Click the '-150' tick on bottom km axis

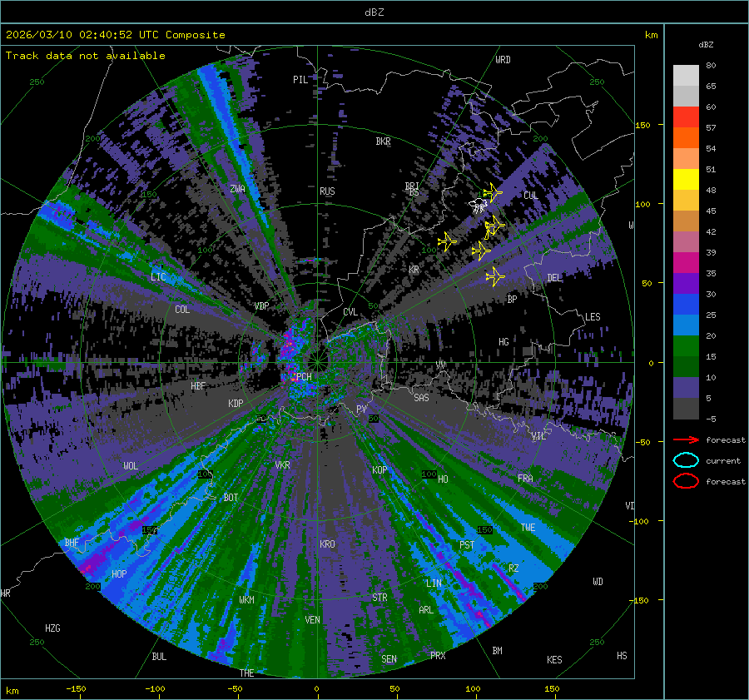(x=76, y=688)
